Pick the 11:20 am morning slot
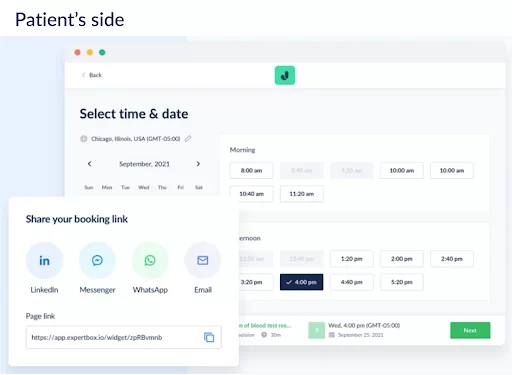The width and height of the screenshot is (512, 375). pyautogui.click(x=302, y=194)
